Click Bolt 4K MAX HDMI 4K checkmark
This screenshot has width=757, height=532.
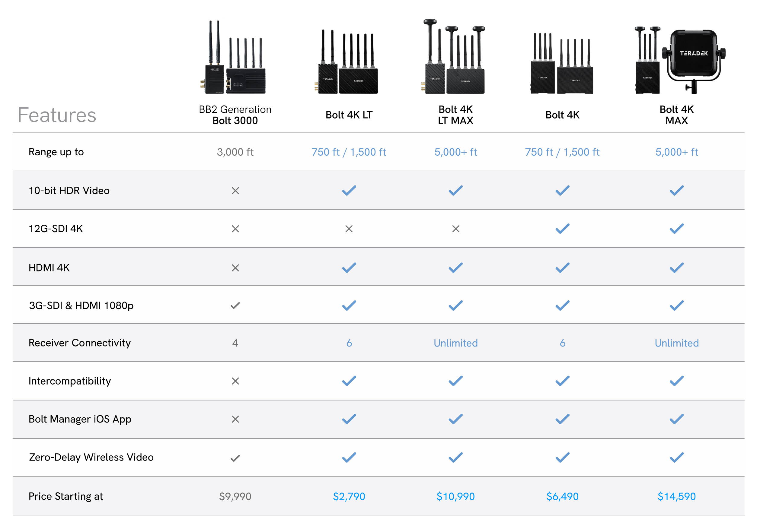pyautogui.click(x=676, y=268)
